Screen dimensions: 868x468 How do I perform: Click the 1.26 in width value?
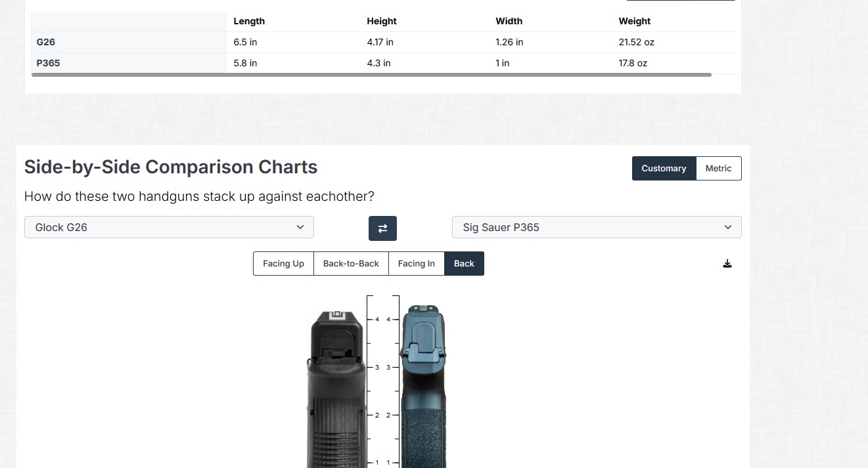click(x=509, y=42)
